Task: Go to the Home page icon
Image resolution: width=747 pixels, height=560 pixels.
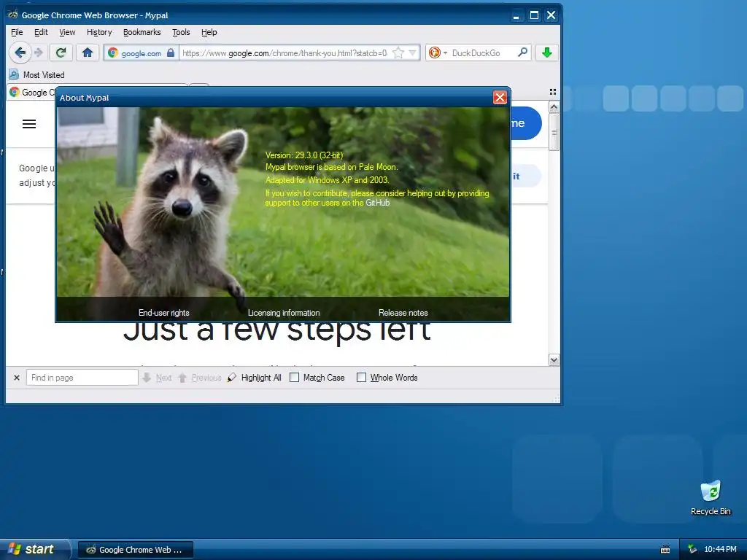Action: [88, 52]
